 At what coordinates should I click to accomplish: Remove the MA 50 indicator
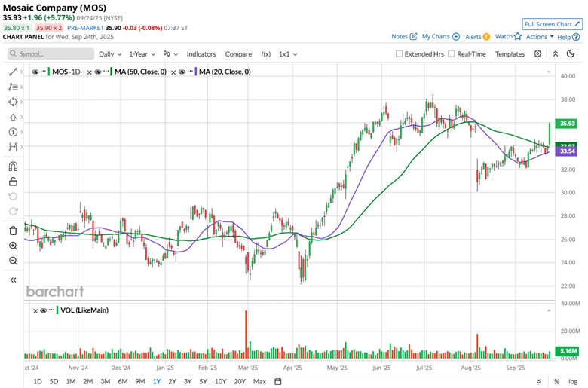89,72
